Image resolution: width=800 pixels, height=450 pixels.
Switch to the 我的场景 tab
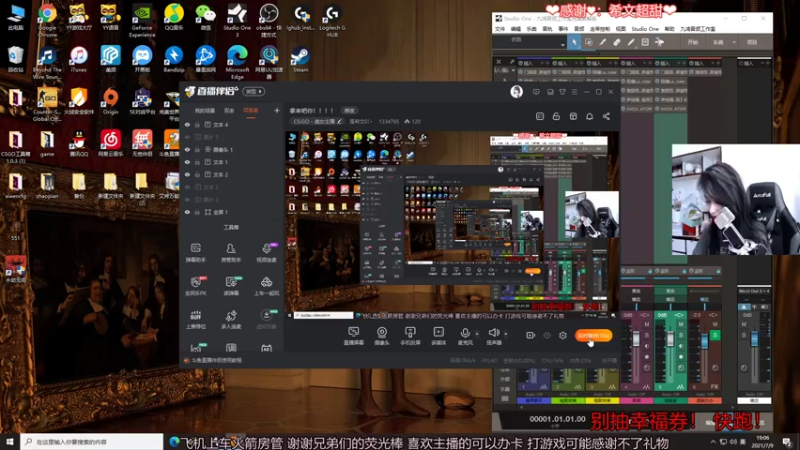(205, 111)
